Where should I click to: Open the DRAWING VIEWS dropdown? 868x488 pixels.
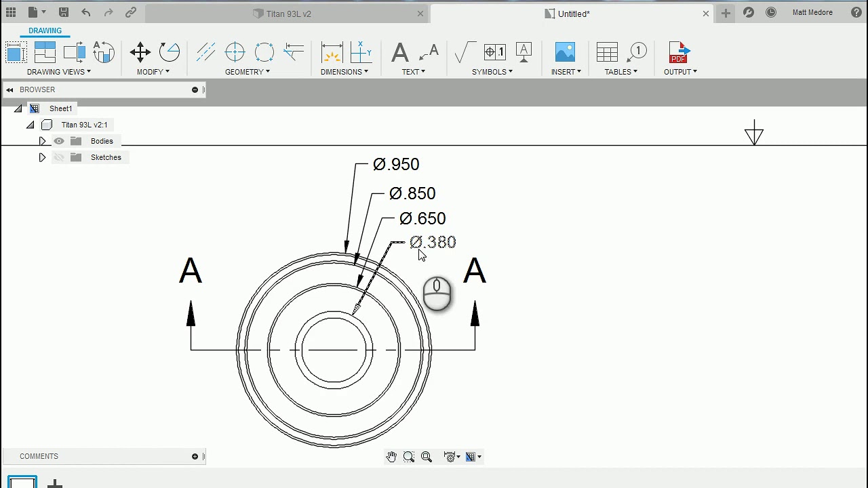pos(59,72)
